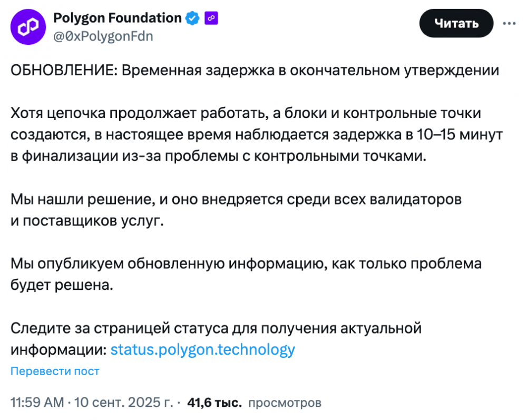This screenshot has height=420, width=527.
Task: Click the paragraph starting Мы опубликуем
Action: tap(246, 274)
